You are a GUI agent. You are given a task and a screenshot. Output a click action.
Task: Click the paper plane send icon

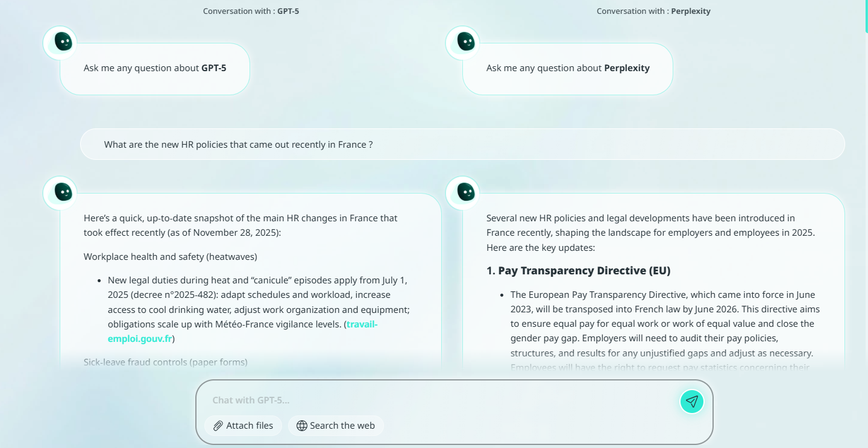(x=692, y=402)
